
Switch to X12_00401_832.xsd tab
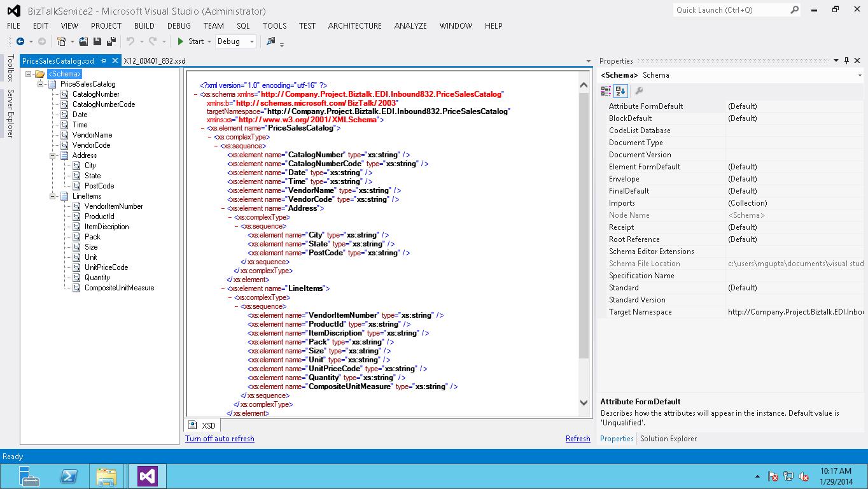pos(155,61)
